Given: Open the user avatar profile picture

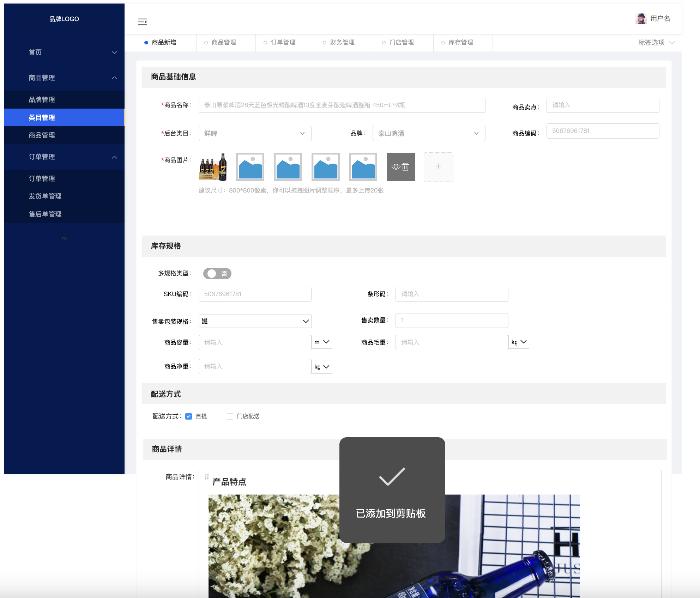Looking at the screenshot, I should (641, 19).
